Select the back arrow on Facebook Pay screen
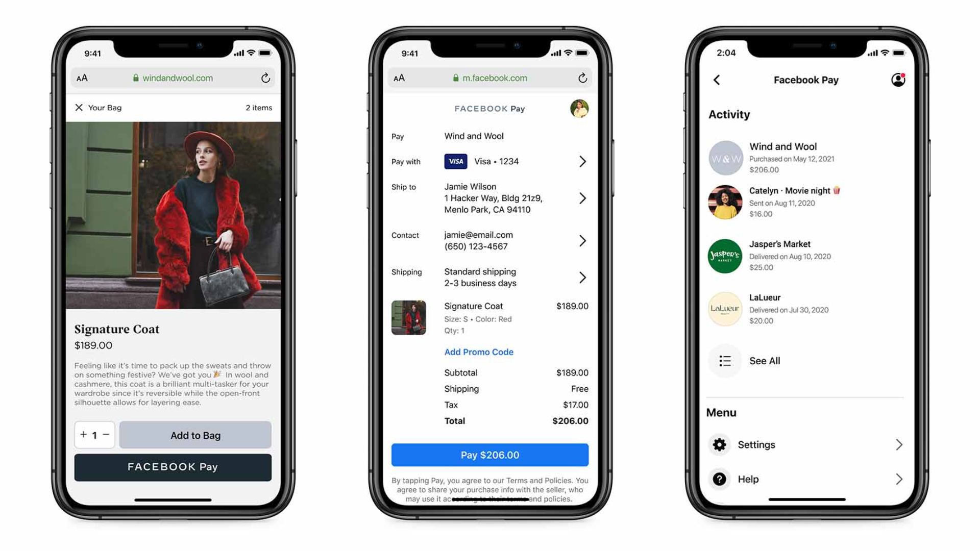Image resolution: width=980 pixels, height=551 pixels. tap(717, 80)
